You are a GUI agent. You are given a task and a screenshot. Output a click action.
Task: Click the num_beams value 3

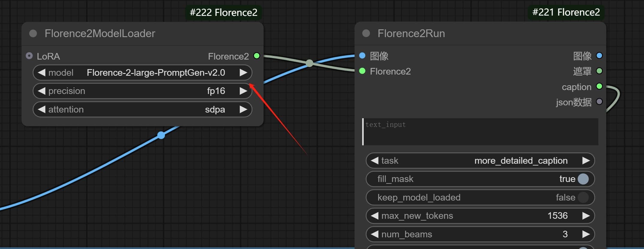565,234
